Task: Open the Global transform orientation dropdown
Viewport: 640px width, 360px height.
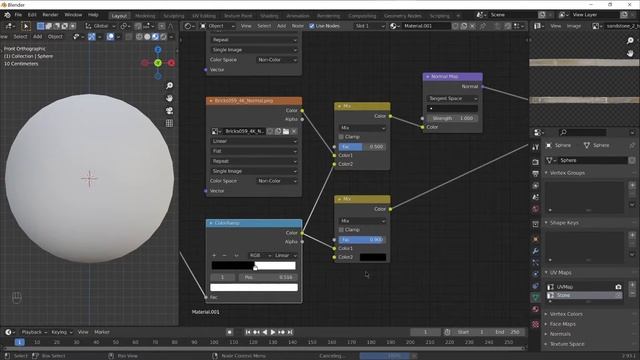Action: tap(100, 26)
